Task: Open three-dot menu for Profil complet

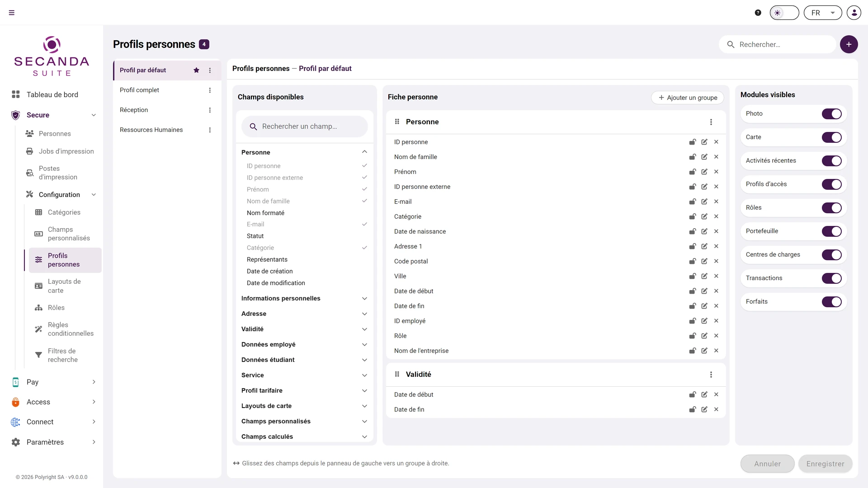Action: [x=210, y=90]
